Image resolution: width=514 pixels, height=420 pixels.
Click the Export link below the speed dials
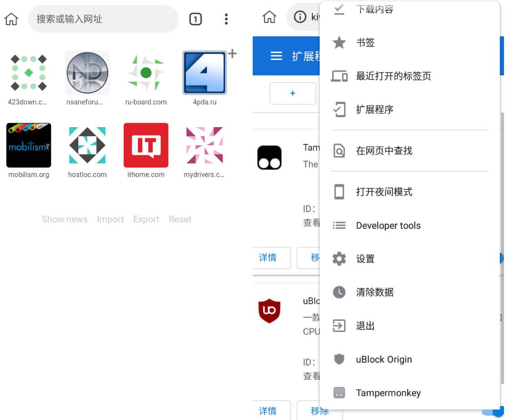click(x=146, y=219)
